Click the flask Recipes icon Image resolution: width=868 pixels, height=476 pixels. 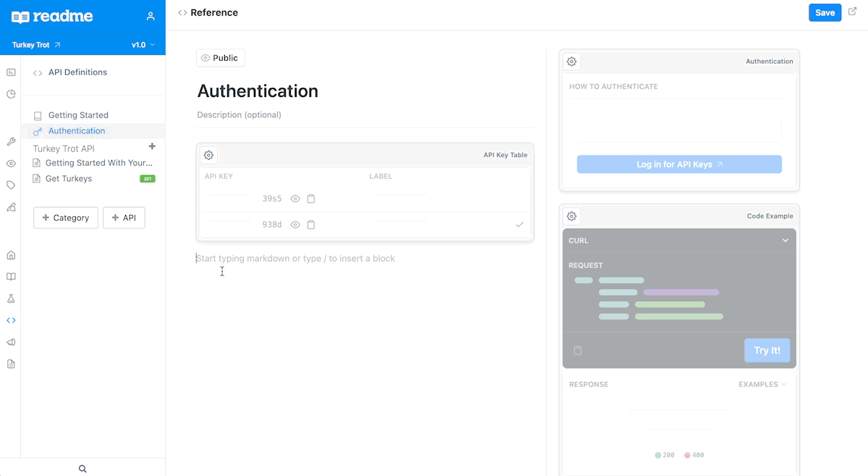coord(11,298)
